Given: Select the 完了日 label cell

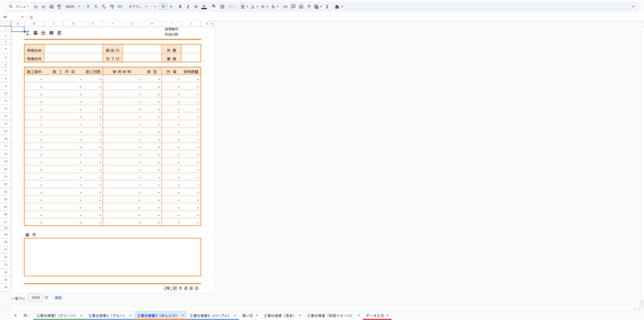Looking at the screenshot, I should pos(113,58).
